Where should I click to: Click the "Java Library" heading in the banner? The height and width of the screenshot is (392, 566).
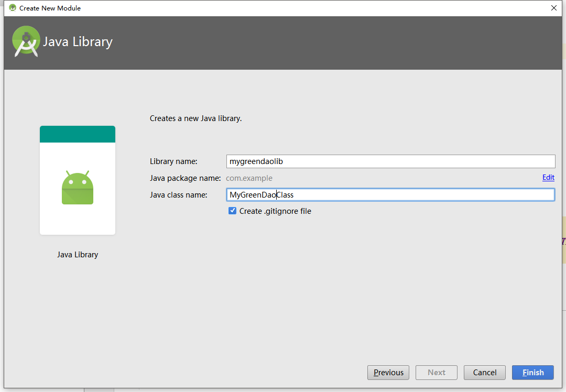coord(78,42)
